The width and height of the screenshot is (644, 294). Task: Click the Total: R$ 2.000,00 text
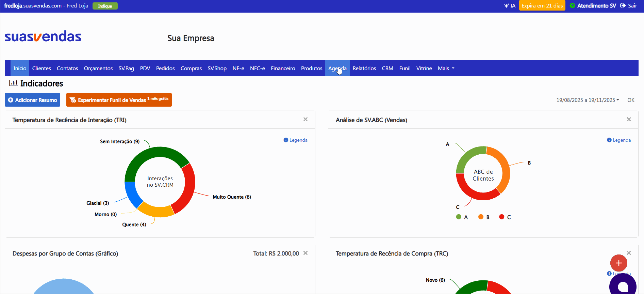tap(276, 253)
